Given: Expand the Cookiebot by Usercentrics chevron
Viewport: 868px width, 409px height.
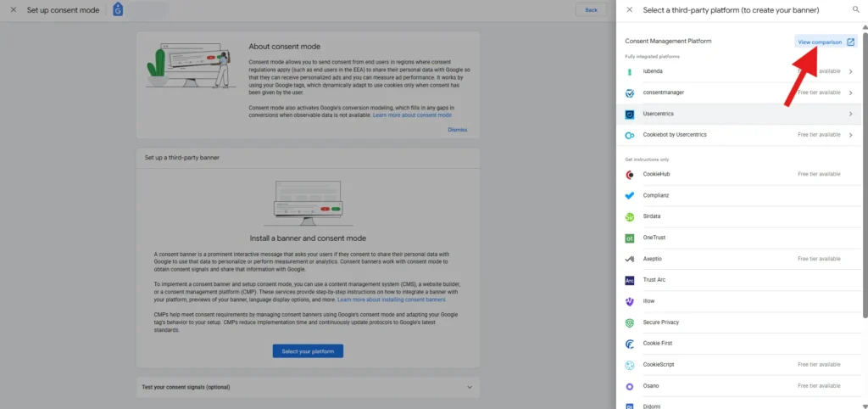Looking at the screenshot, I should (851, 135).
